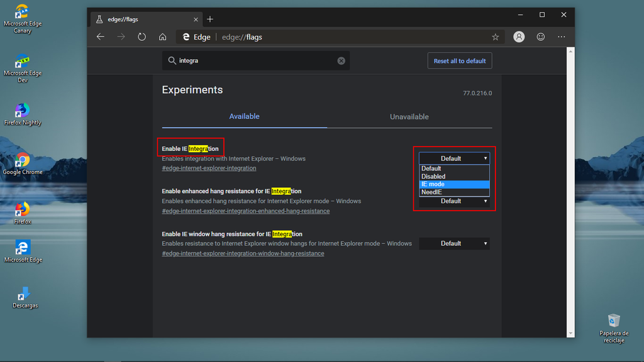Launch Firefox desktop shortcut
Viewport: 644px width, 362px height.
[22, 214]
